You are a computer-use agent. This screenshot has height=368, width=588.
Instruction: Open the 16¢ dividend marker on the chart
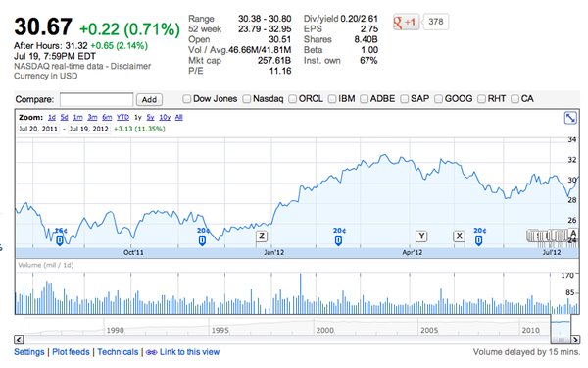point(60,240)
